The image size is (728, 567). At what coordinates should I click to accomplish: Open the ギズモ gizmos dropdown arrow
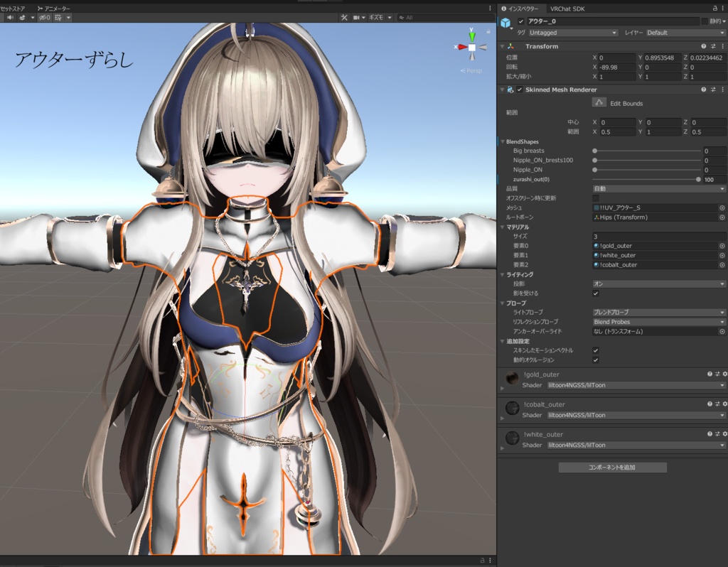point(390,18)
